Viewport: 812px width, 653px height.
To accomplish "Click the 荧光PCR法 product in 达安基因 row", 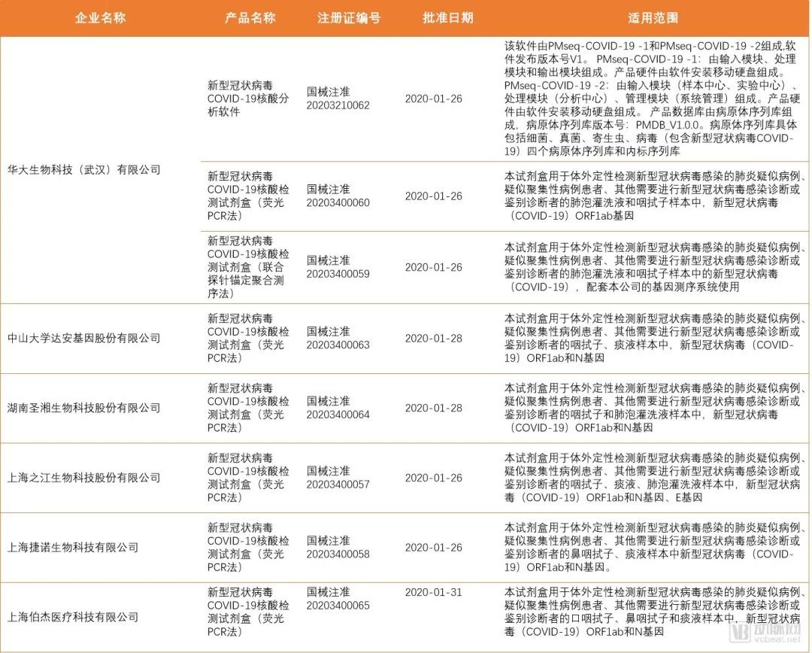I will tap(248, 339).
